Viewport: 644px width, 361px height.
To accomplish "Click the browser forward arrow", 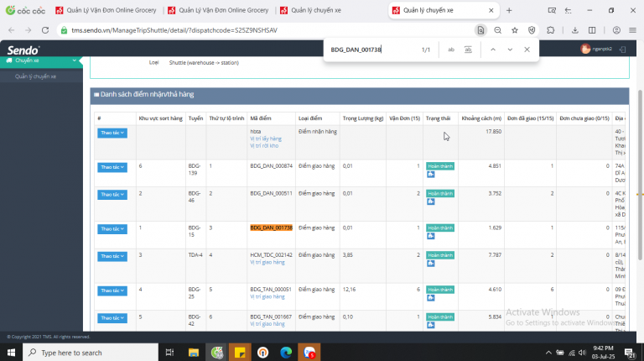I will (28, 30).
